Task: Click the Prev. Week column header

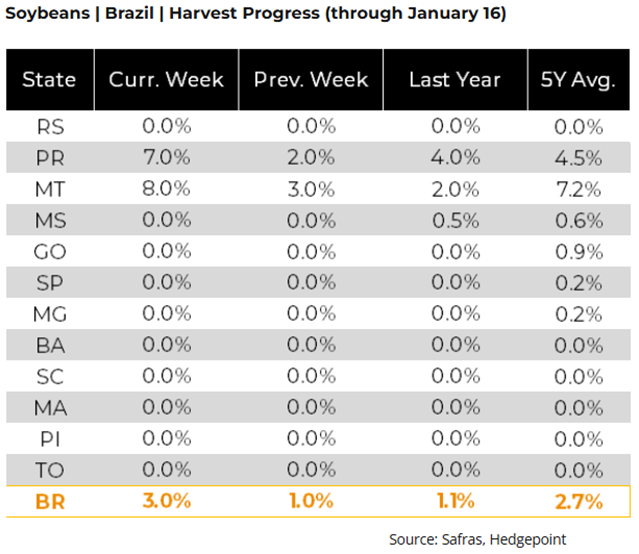Action: pos(310,80)
